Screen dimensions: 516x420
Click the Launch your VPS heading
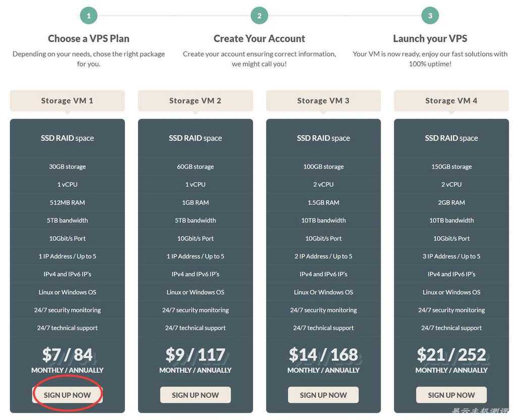(430, 38)
